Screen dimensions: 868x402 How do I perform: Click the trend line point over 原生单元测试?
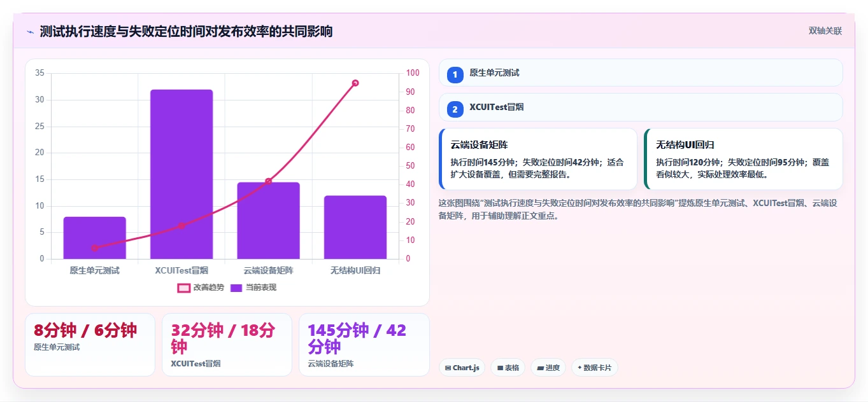[x=94, y=248]
